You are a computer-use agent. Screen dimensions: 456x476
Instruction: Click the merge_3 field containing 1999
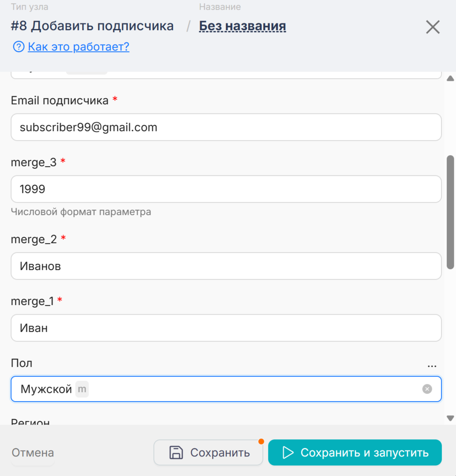click(226, 189)
